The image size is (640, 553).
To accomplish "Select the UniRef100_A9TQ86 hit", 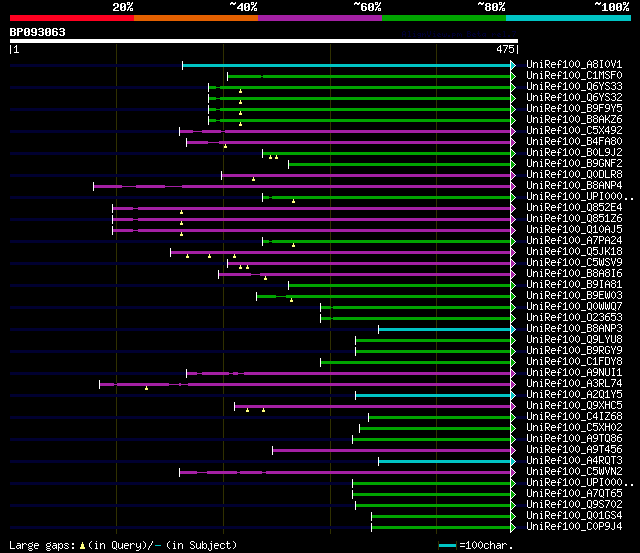I will pyautogui.click(x=574, y=439).
